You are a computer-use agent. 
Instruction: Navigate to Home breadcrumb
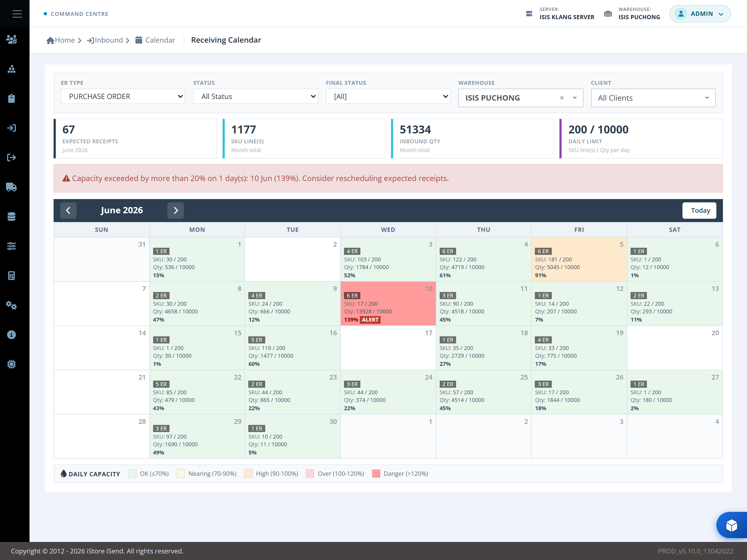tap(60, 40)
